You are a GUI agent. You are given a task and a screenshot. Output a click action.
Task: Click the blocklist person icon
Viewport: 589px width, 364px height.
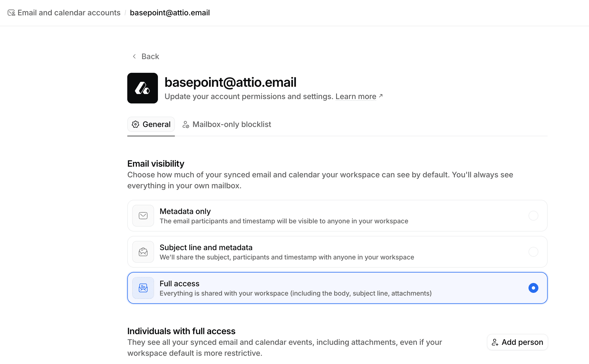coord(186,125)
